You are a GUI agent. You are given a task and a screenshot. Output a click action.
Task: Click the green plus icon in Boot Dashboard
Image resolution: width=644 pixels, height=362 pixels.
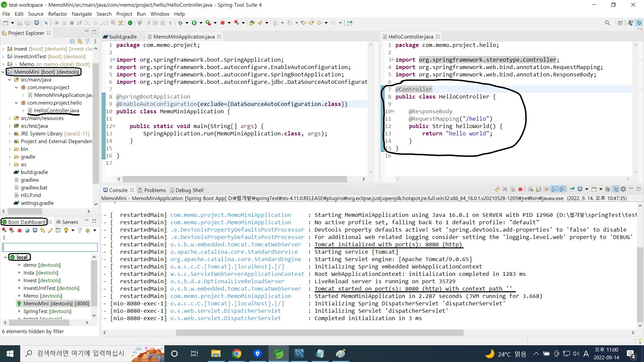(88, 230)
